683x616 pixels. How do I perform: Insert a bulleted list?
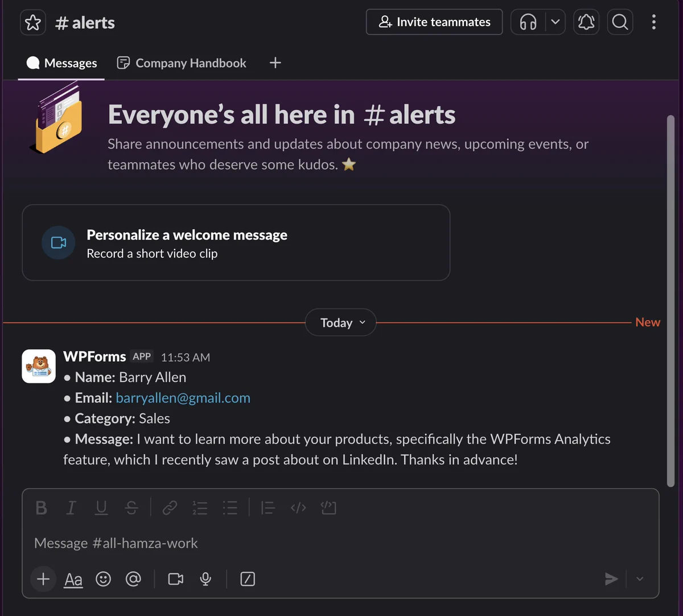click(x=230, y=507)
